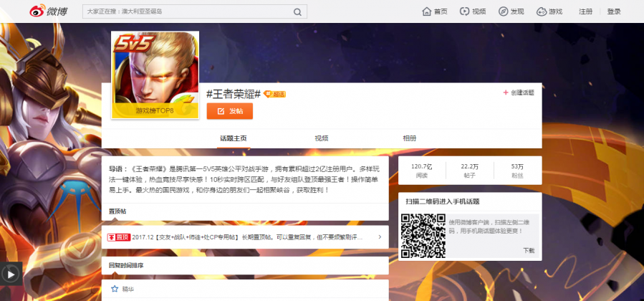The height and width of the screenshot is (301, 644).
Task: Click the 注册 register link
Action: [586, 11]
